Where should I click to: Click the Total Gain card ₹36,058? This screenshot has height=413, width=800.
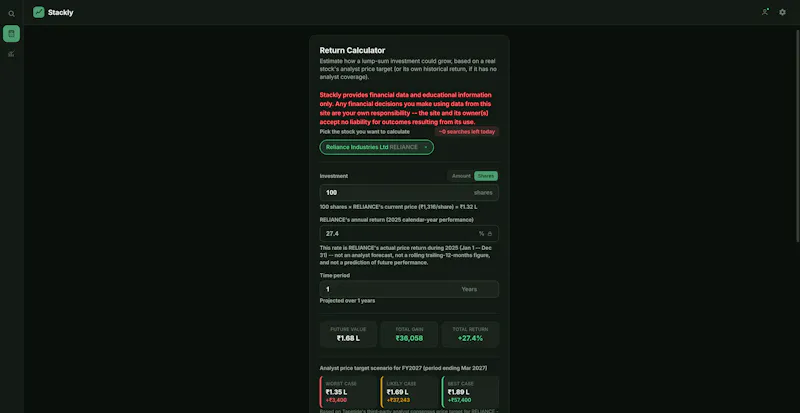[409, 334]
